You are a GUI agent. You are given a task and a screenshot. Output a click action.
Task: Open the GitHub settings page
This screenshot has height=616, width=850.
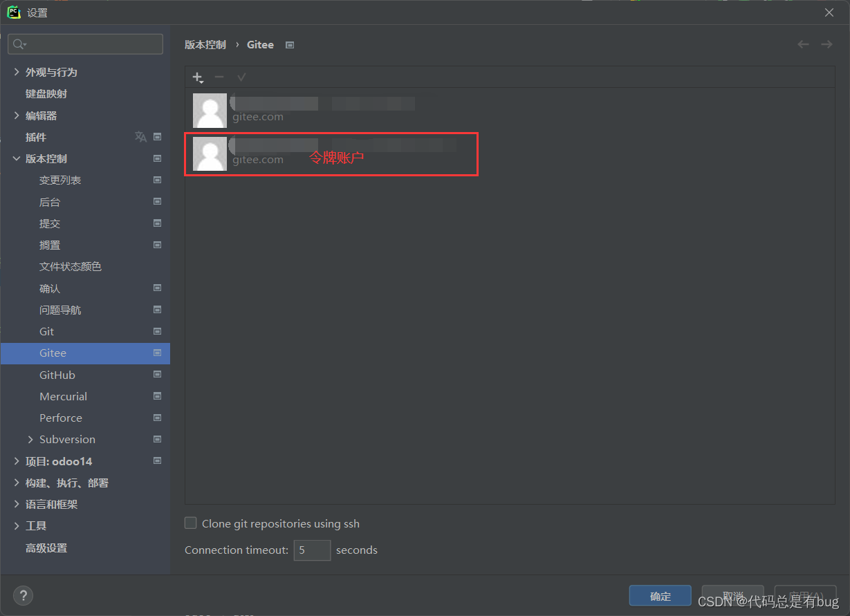coord(57,375)
